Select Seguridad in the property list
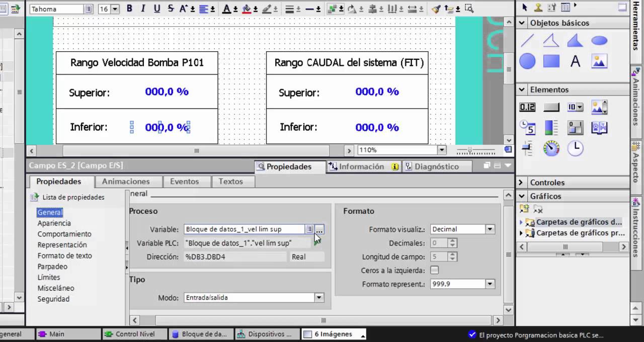 coord(53,299)
